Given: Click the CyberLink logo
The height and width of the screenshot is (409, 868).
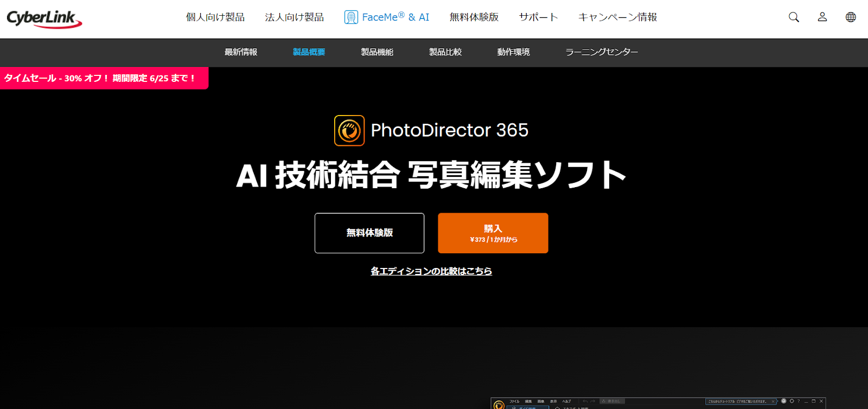Looking at the screenshot, I should click(44, 18).
